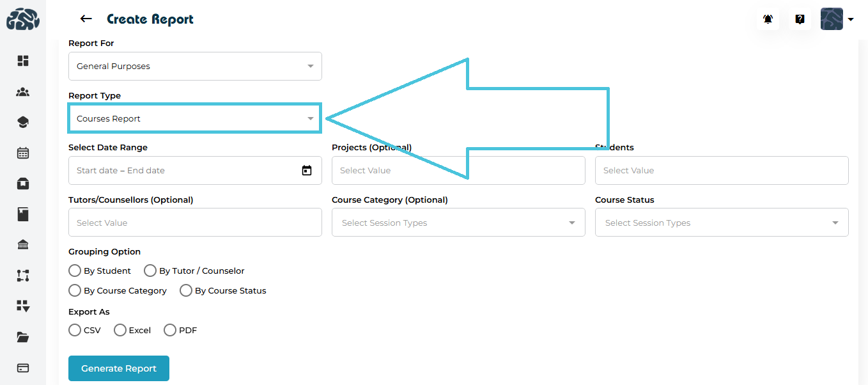Click the back arrow beside Create Report
The width and height of the screenshot is (868, 385).
[x=86, y=19]
